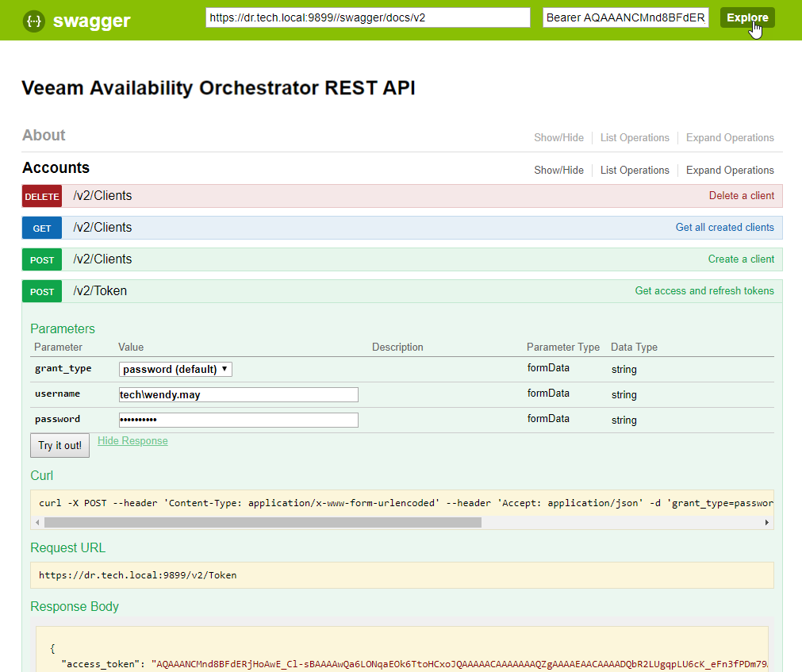This screenshot has width=802, height=672.
Task: Click the swagger brand title text
Action: point(91,21)
